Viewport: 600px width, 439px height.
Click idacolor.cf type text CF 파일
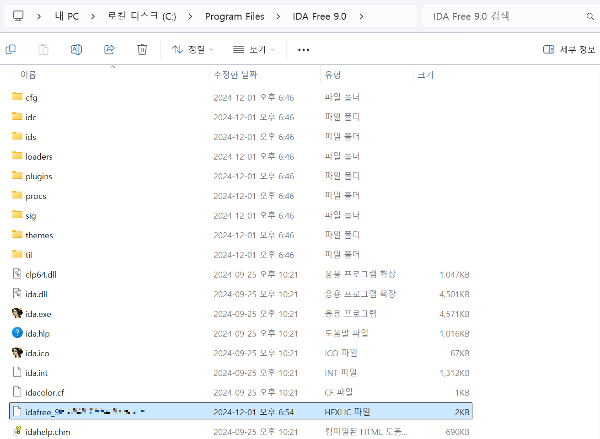(339, 392)
